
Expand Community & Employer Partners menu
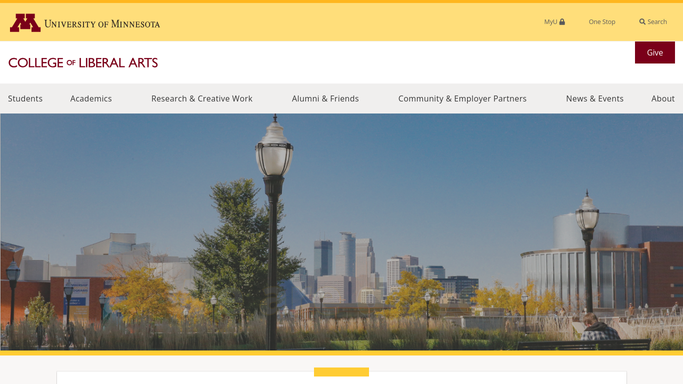coord(462,98)
